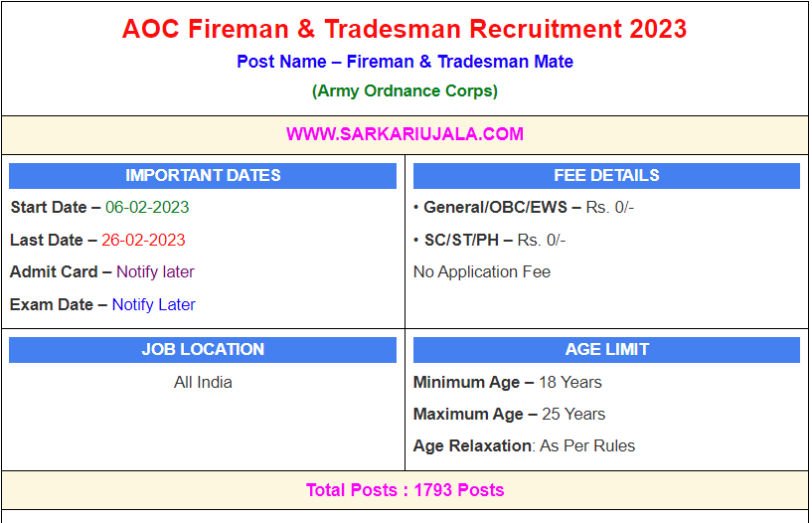Click the General/OBC/EWS fee row
Image resolution: width=812 pixels, height=523 pixels.
tap(524, 208)
